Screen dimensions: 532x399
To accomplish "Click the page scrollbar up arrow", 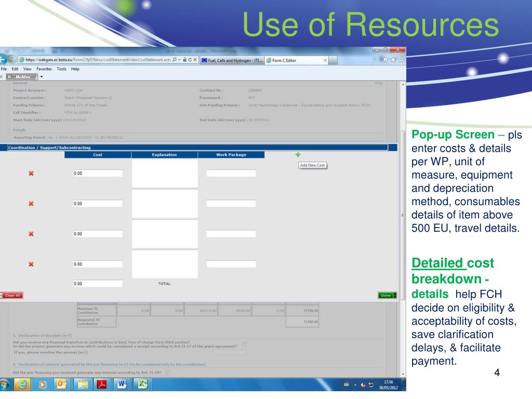I will (403, 84).
